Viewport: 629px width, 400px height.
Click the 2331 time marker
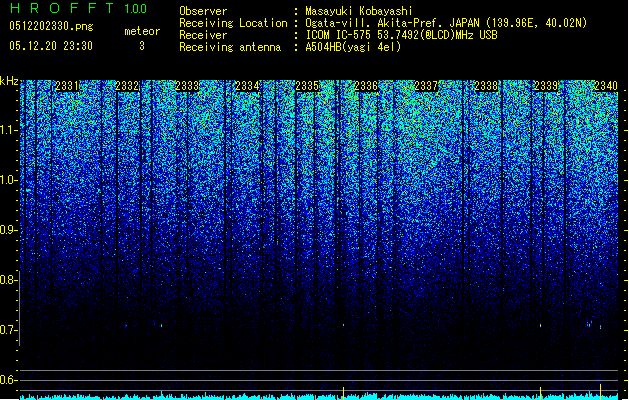(x=67, y=86)
